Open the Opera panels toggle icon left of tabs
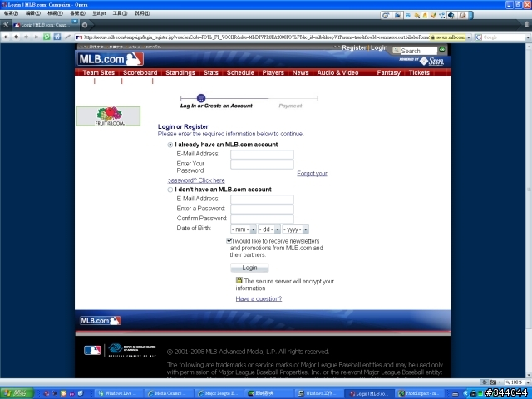Image resolution: width=532 pixels, height=399 pixels. [6, 25]
